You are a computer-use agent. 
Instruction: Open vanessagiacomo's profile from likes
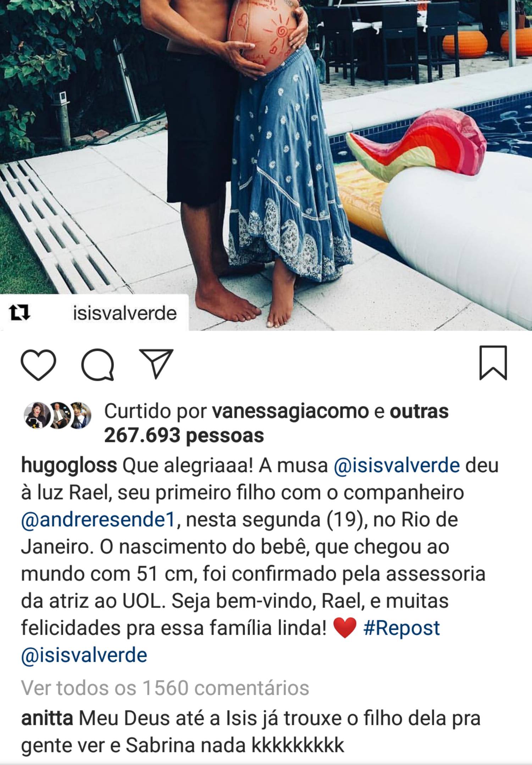pos(290,411)
